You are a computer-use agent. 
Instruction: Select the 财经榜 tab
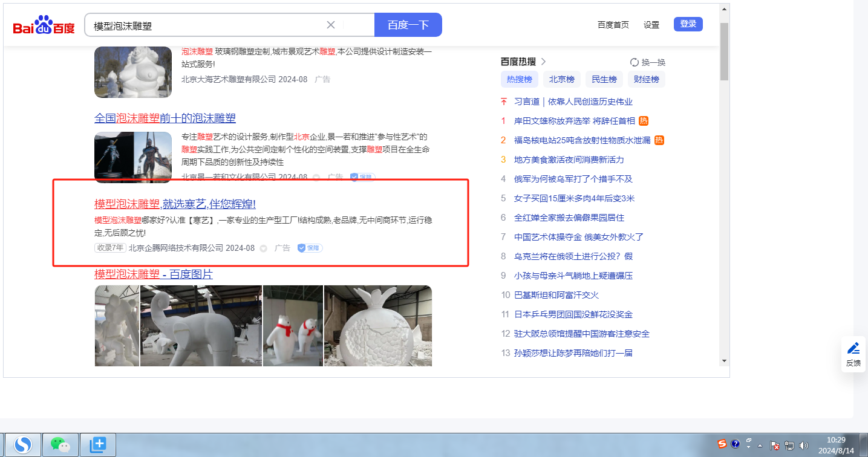[647, 79]
